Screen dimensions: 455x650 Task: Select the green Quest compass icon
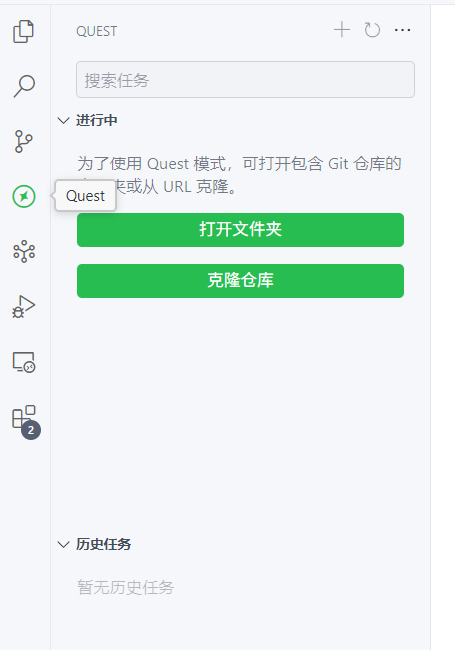click(24, 196)
